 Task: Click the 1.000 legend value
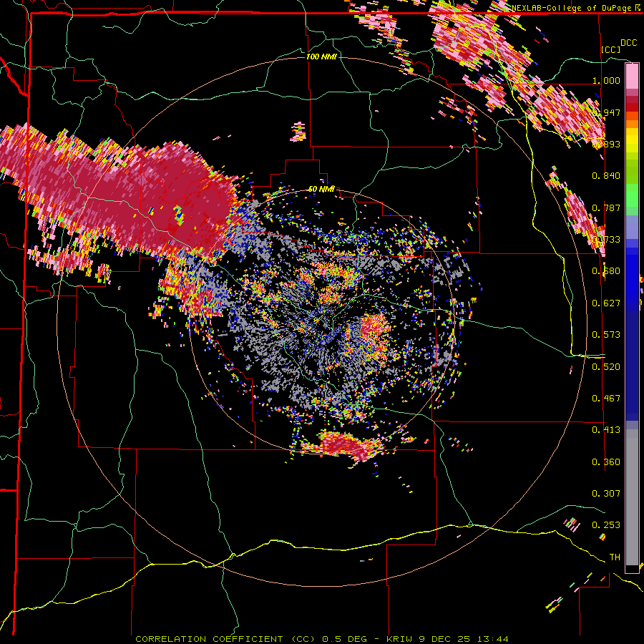[606, 80]
